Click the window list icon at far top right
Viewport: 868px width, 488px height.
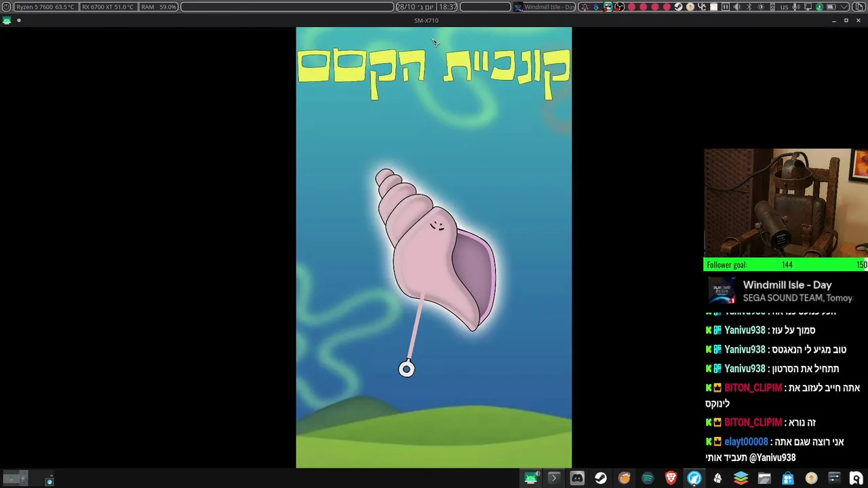(859, 7)
